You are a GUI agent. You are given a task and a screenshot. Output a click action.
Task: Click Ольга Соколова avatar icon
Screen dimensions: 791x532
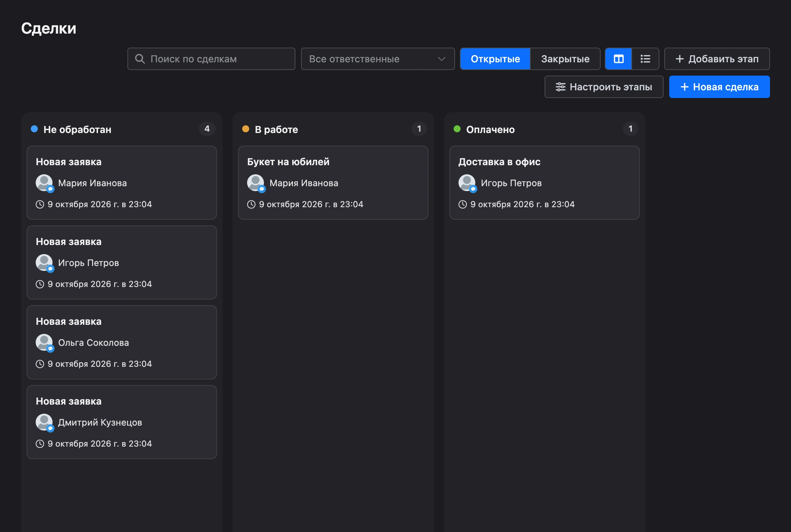coord(44,342)
